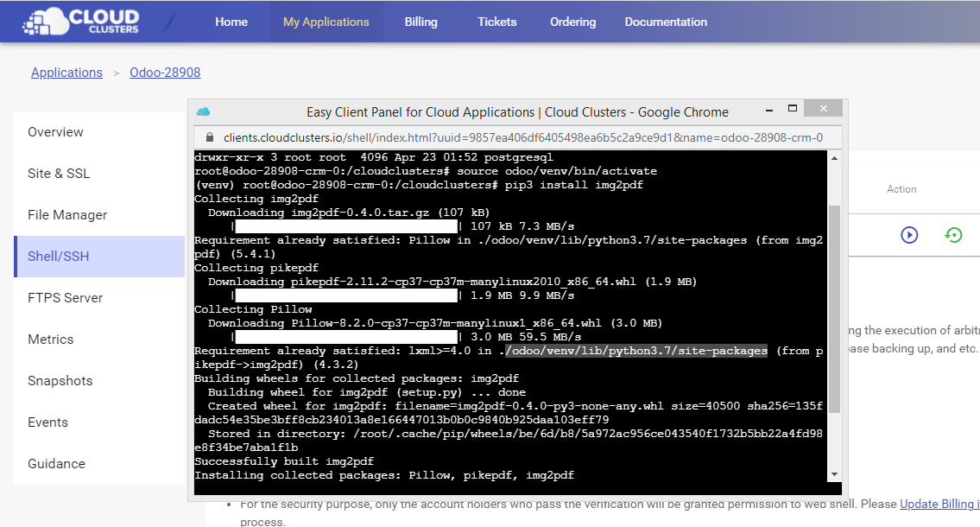Open the Billing menu

[x=420, y=22]
